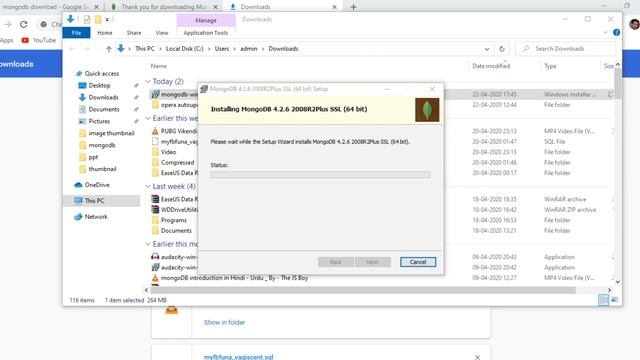This screenshot has height=360, width=640.
Task: Click myfbfuna_vagiscent.sql link in Chrome downloads
Action: (x=238, y=357)
